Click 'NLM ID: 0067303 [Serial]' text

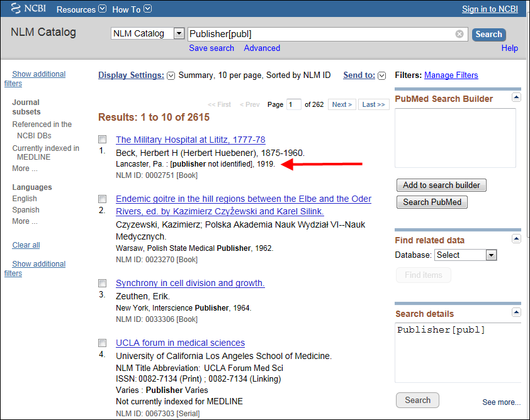[157, 413]
